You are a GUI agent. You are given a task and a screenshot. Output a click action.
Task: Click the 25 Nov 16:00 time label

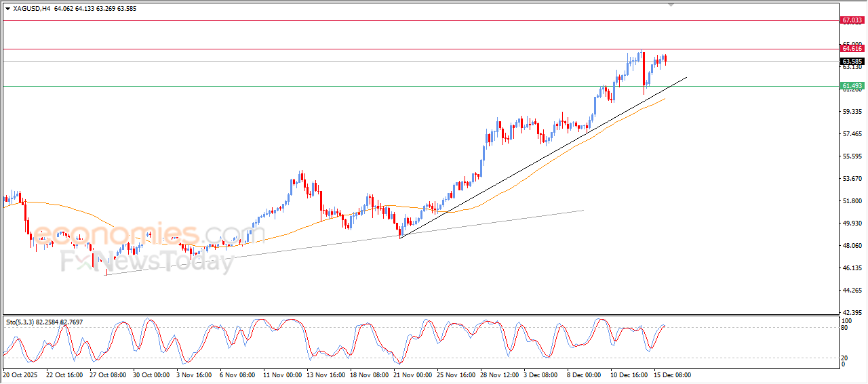pos(455,375)
